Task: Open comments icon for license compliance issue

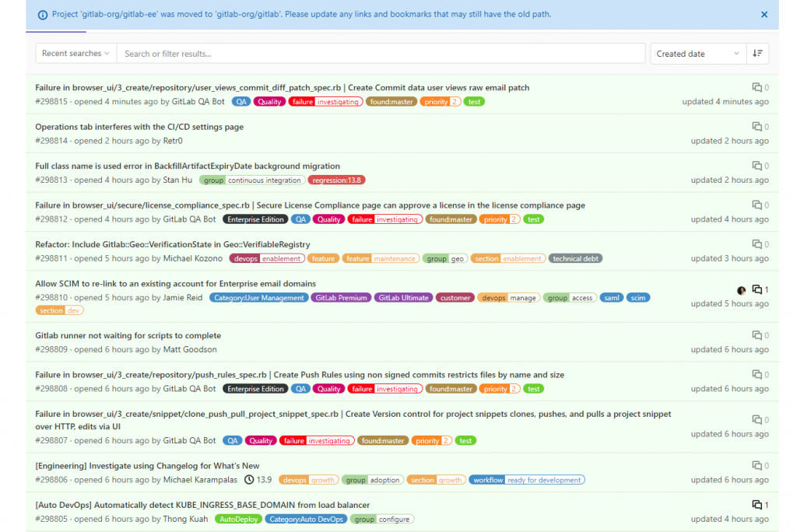Action: pos(757,205)
